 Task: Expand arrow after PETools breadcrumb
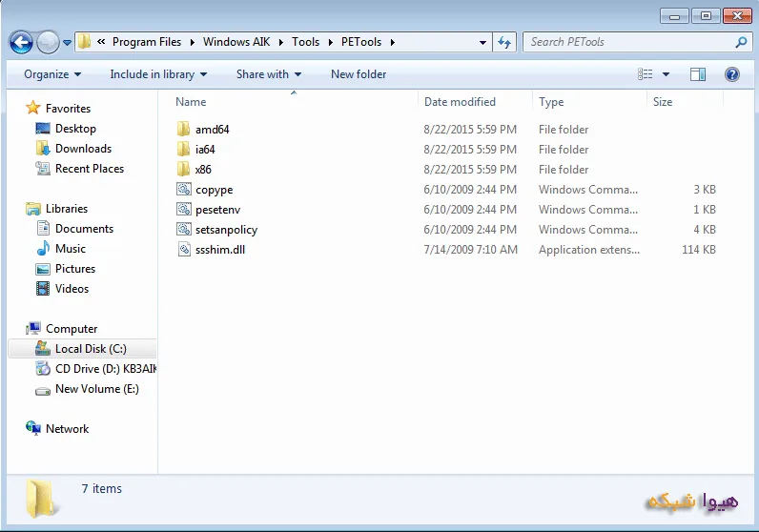(x=393, y=42)
